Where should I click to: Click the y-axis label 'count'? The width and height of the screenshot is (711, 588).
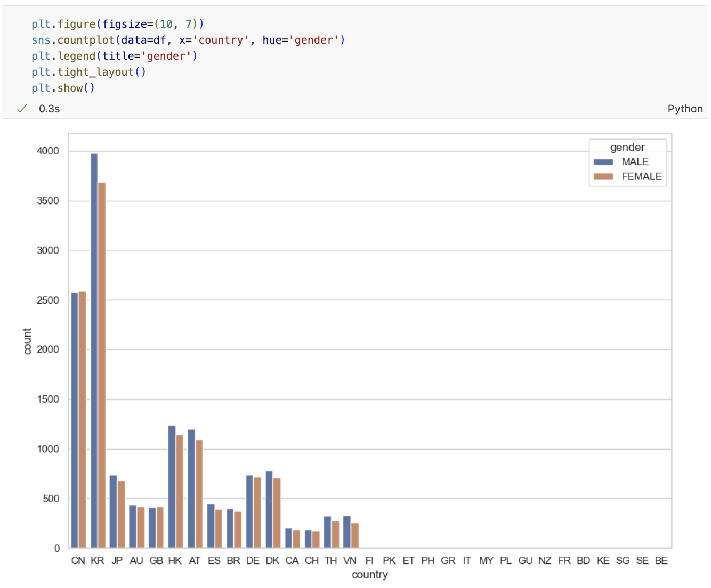[x=27, y=341]
